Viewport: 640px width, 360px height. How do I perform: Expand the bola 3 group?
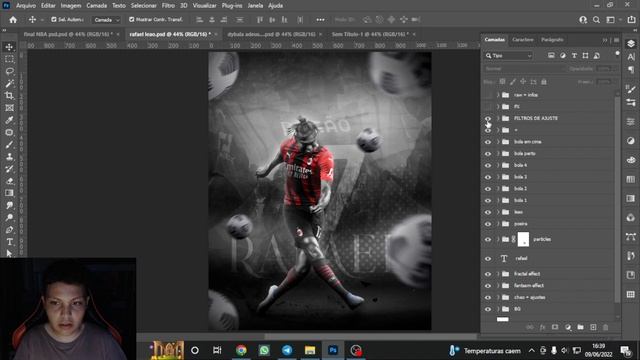(x=498, y=177)
